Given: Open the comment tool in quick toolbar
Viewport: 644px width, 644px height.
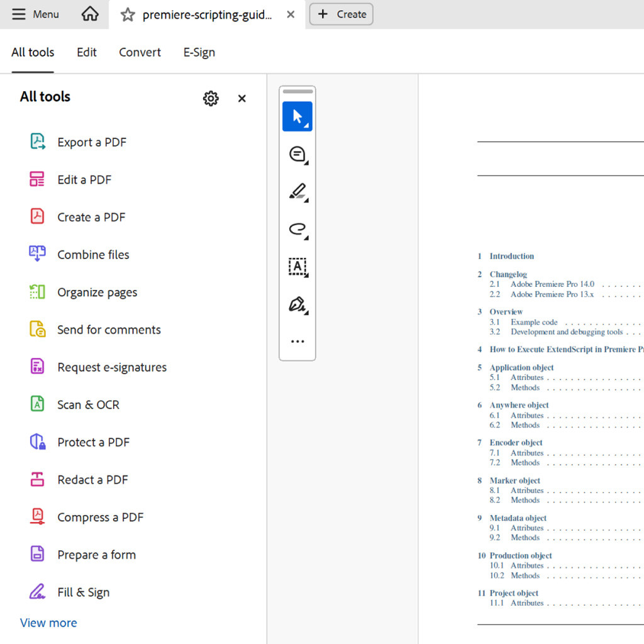Looking at the screenshot, I should click(x=297, y=155).
